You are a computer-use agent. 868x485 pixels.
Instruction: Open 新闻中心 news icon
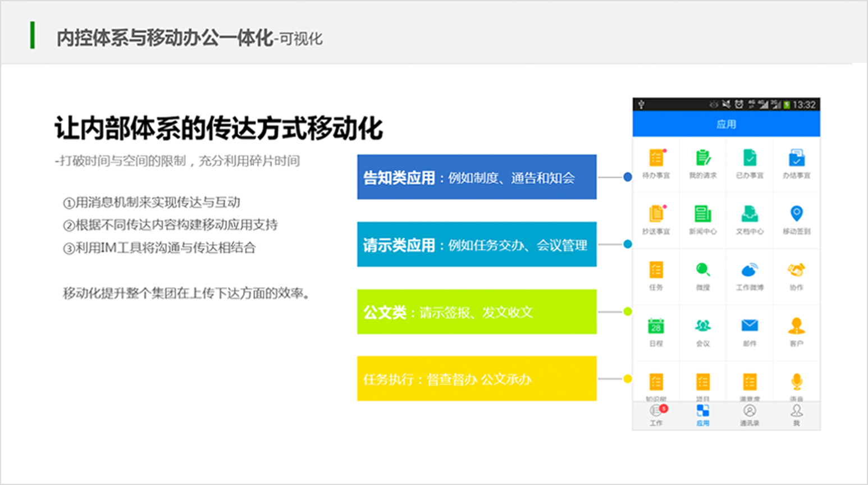(702, 214)
